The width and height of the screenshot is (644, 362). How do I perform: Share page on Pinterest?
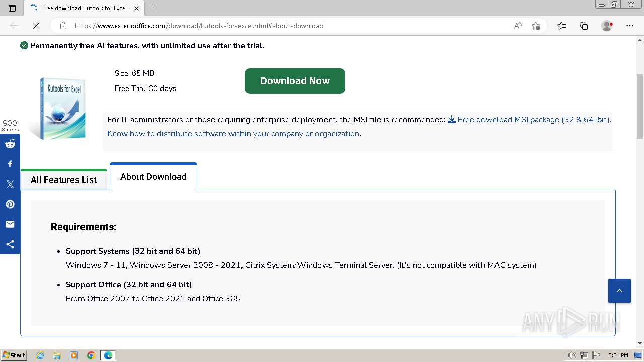point(10,204)
